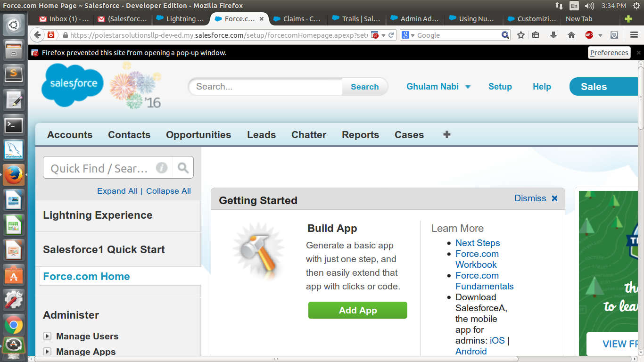Close the popup blocked notification bar
644x362 pixels.
pos(639,53)
